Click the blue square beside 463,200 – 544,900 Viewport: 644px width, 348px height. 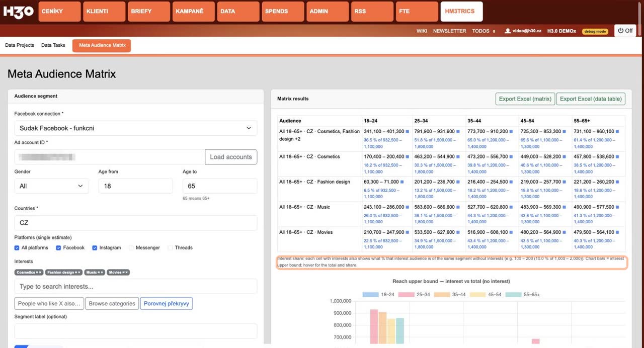[458, 157]
